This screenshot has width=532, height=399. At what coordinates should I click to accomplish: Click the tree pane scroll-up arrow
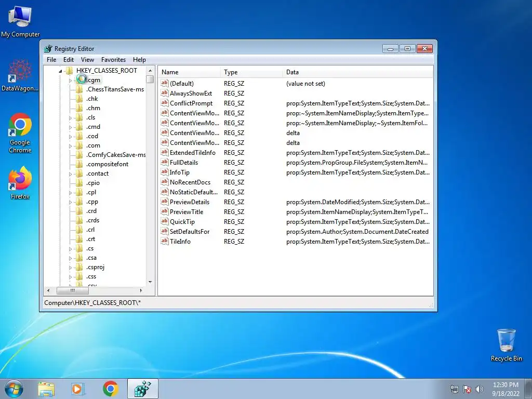tap(150, 71)
